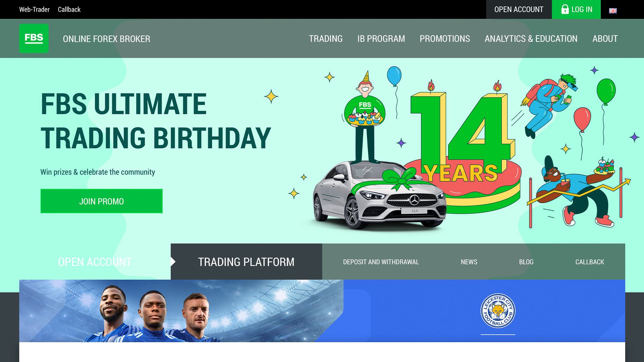Open the Promotions menu

[x=445, y=39]
